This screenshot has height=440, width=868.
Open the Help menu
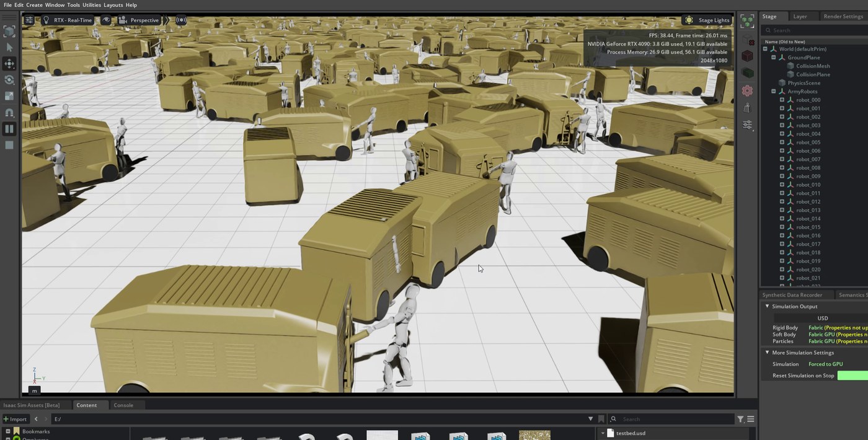131,5
